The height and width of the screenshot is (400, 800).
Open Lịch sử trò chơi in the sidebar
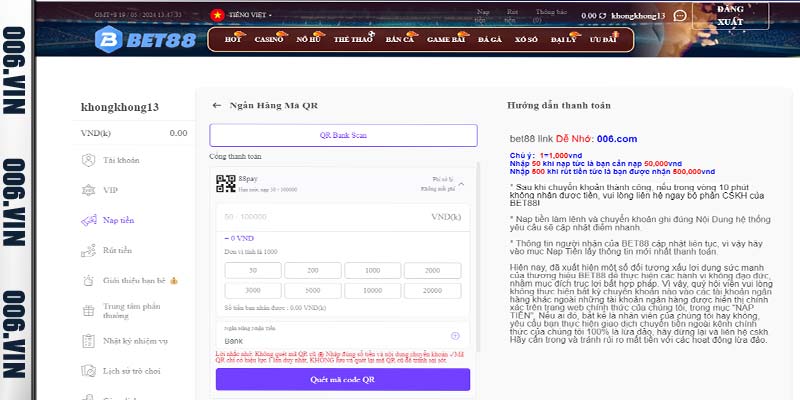pos(132,371)
